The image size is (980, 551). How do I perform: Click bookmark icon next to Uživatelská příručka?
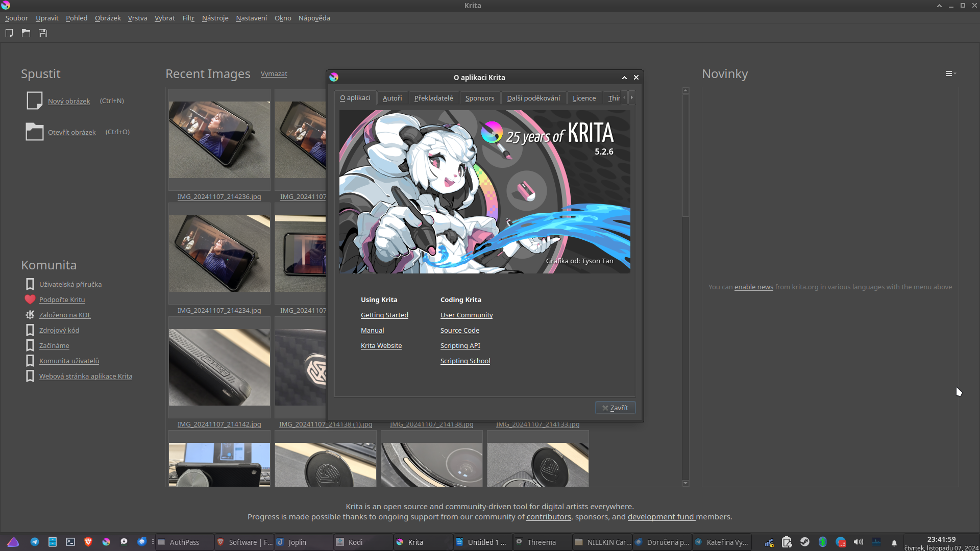pyautogui.click(x=30, y=284)
